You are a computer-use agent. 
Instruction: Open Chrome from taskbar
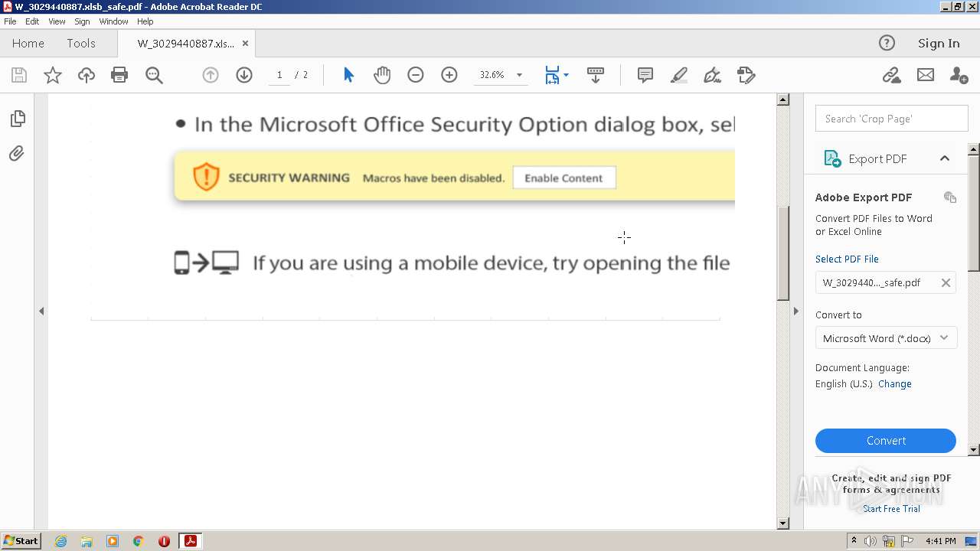click(138, 541)
